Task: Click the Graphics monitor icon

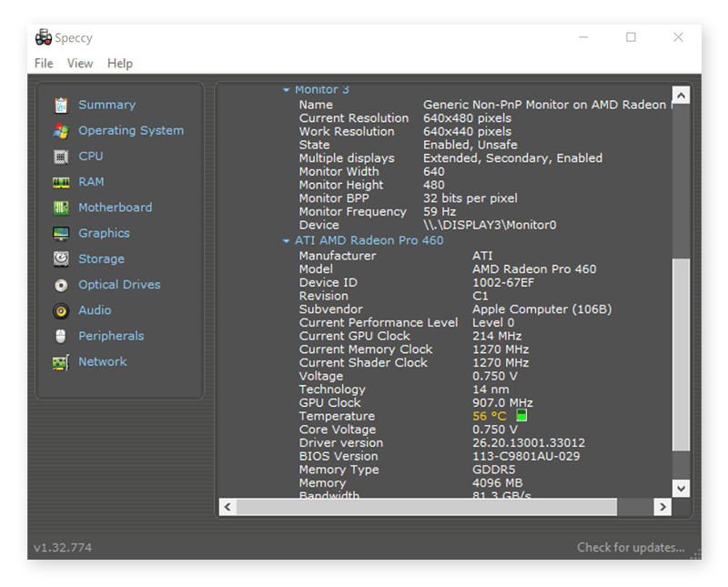Action: (x=61, y=233)
